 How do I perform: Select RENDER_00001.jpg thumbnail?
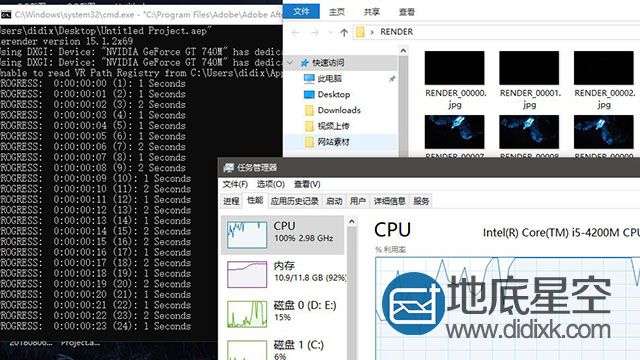[x=529, y=68]
